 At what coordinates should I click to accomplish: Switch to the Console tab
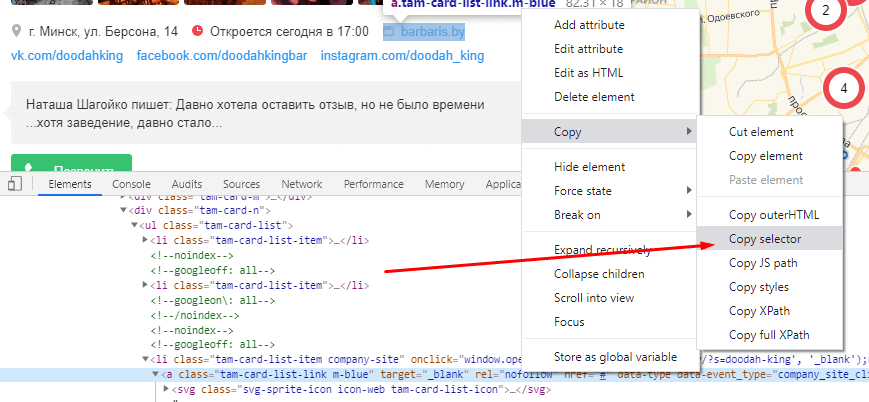pyautogui.click(x=131, y=184)
